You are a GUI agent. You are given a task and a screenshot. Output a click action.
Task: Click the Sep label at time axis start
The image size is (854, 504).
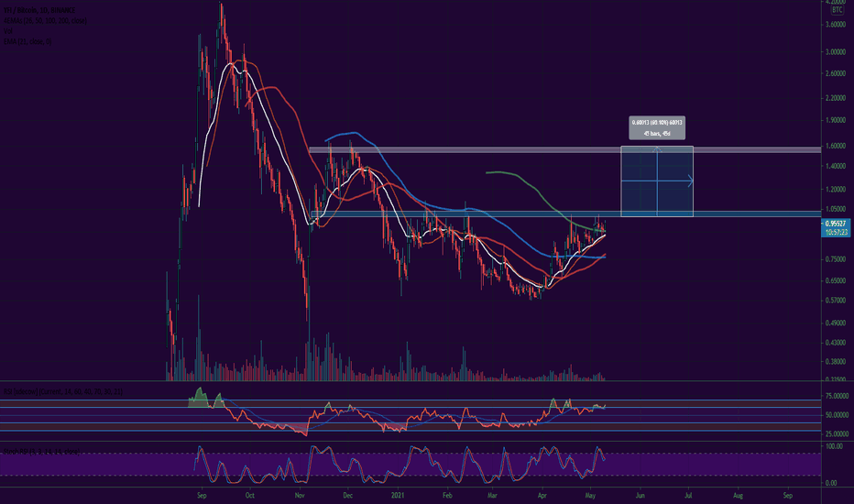tap(202, 496)
